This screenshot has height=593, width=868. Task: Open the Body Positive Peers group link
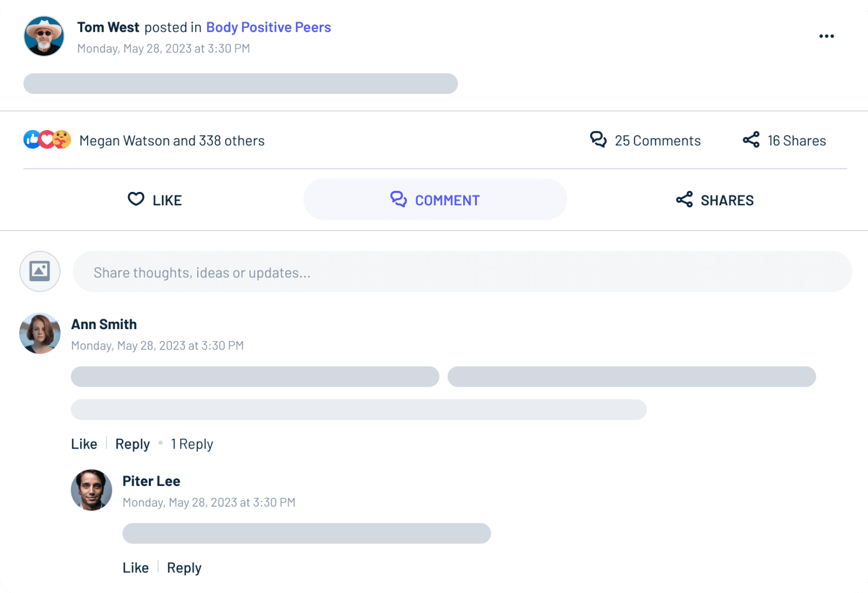click(268, 27)
